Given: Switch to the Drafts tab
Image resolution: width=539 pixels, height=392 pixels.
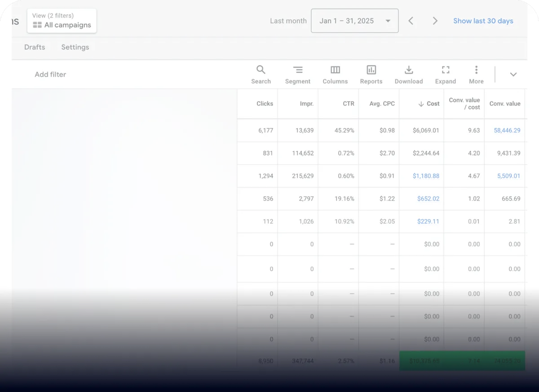Looking at the screenshot, I should [35, 47].
